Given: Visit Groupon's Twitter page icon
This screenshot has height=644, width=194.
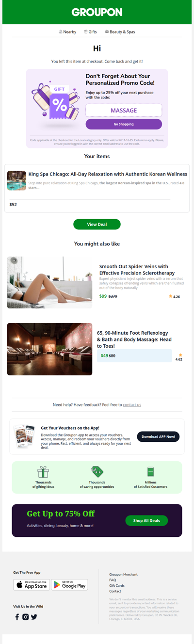Looking at the screenshot, I should (34, 617).
